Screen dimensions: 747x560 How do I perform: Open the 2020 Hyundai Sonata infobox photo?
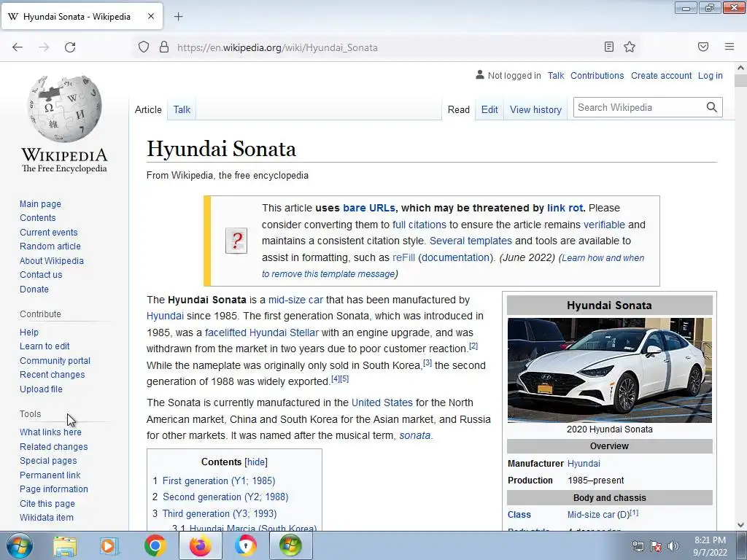(610, 370)
